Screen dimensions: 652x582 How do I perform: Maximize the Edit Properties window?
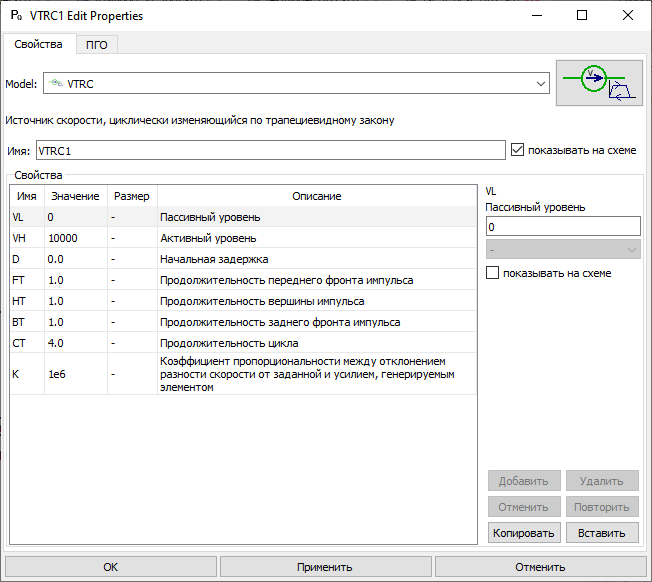click(582, 16)
